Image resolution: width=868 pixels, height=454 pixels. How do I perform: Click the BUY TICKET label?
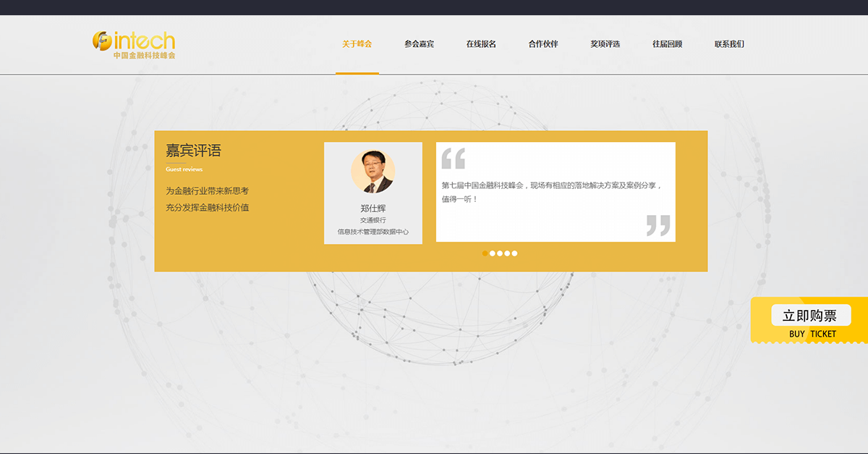point(812,334)
